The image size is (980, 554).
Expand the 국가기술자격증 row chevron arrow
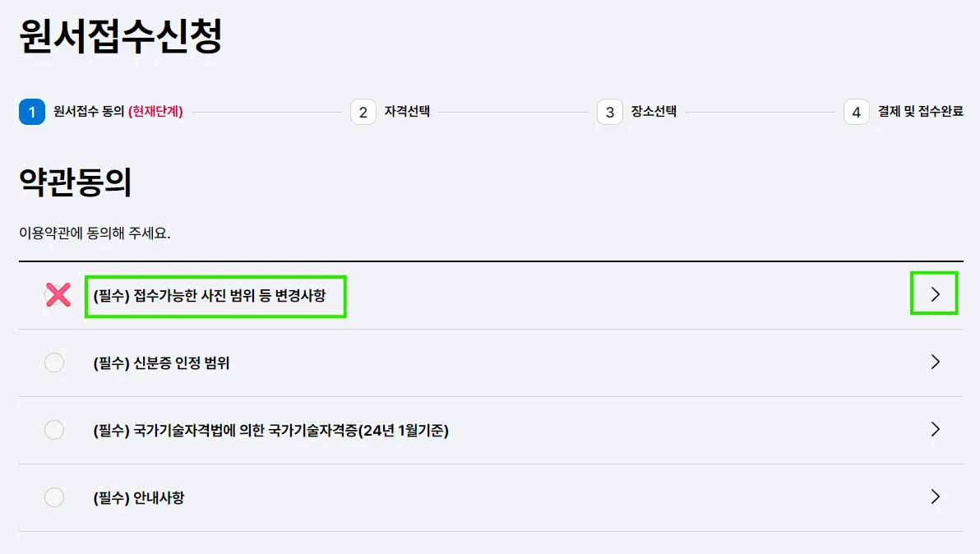click(935, 429)
